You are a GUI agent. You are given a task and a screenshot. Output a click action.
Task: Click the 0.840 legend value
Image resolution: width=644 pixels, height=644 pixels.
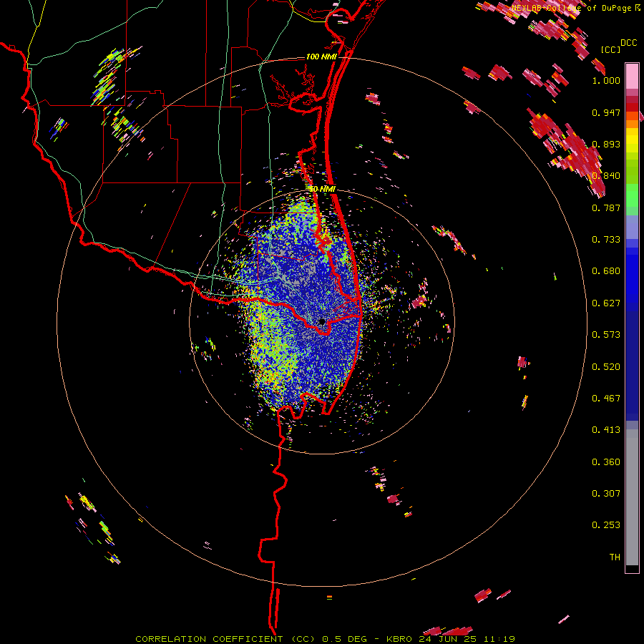[x=606, y=176]
